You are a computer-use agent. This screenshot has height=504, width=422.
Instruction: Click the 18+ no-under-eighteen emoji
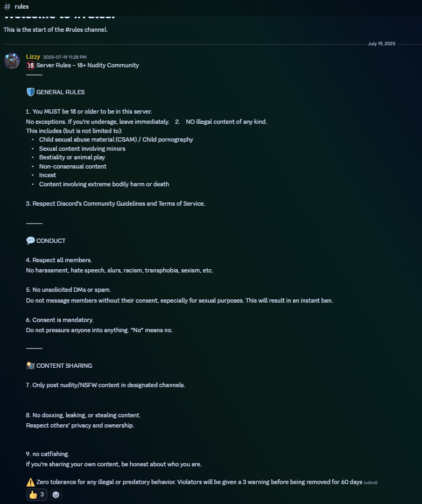30,66
